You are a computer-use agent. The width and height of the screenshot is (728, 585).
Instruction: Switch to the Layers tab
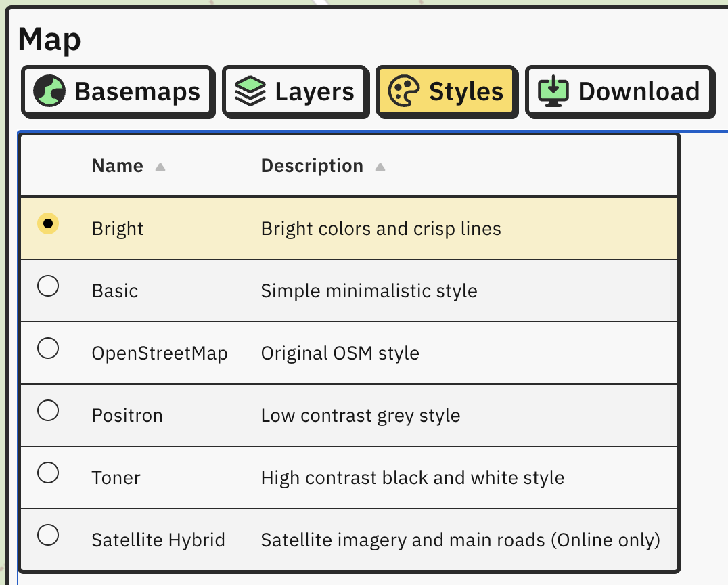295,91
